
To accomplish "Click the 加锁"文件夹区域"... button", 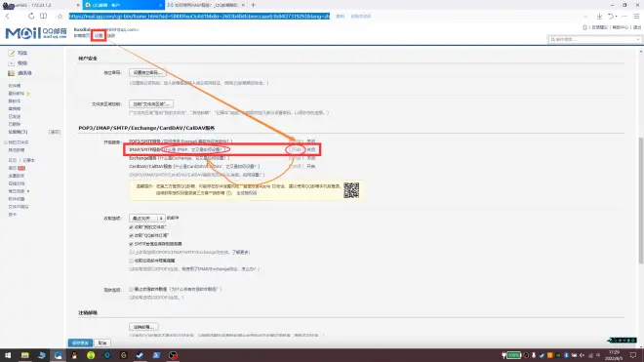I will 151,104.
